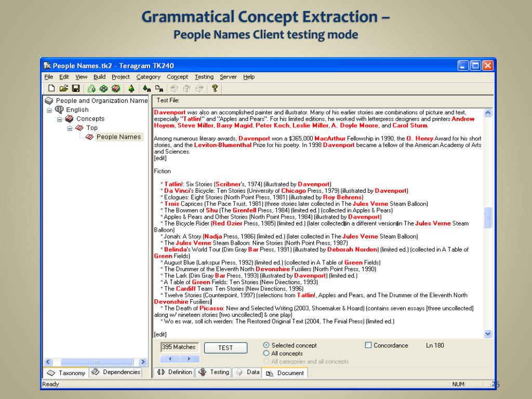This screenshot has width=532, height=399.
Task: Go to next match with the right arrow
Action: pos(189,358)
